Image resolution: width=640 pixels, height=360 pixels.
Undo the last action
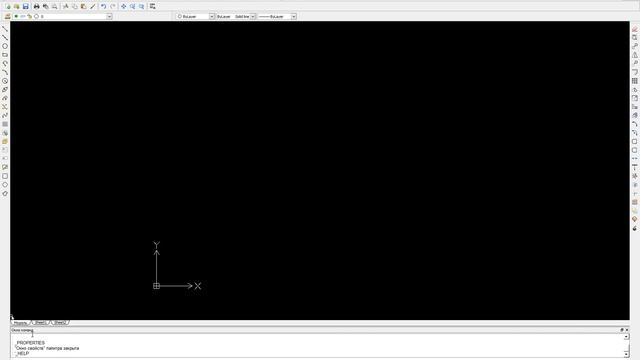point(103,7)
